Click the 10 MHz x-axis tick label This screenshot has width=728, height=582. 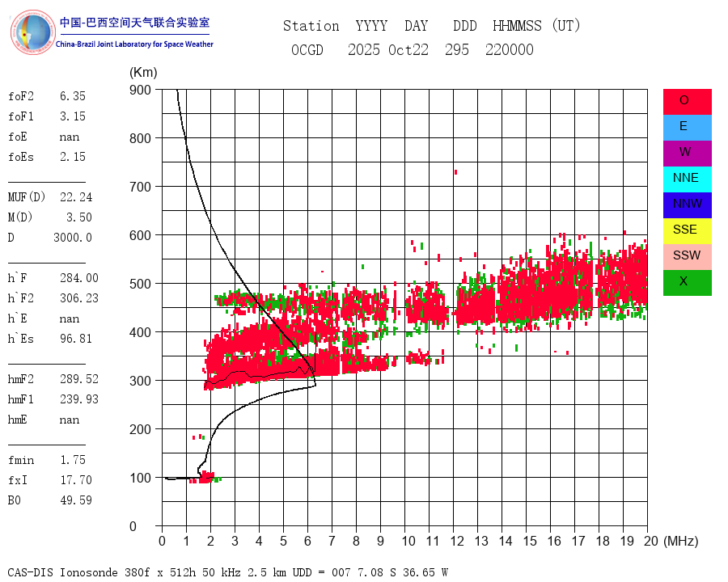pyautogui.click(x=408, y=541)
